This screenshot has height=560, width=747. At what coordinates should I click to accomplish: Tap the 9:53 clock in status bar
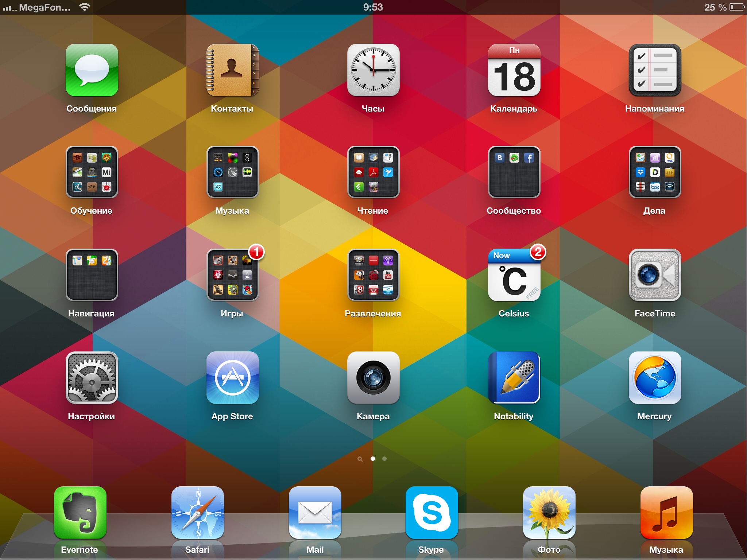point(373,7)
